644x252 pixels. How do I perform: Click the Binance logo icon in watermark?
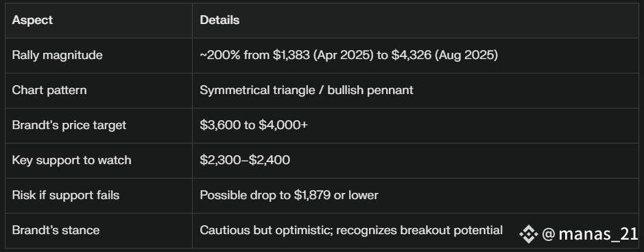click(528, 234)
